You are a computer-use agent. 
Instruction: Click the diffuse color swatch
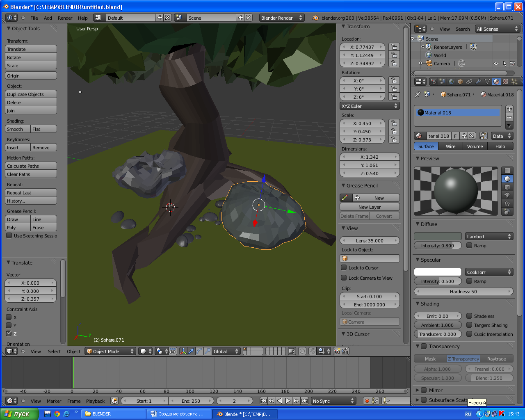coord(438,236)
